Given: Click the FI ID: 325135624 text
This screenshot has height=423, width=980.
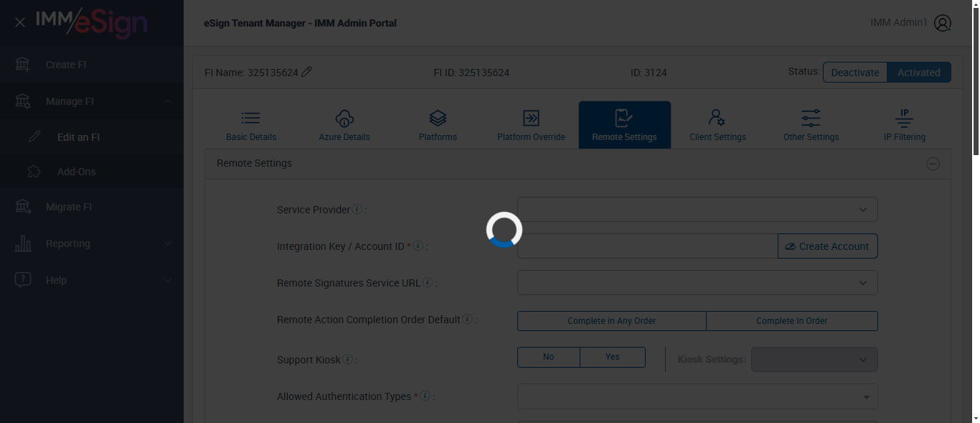Looking at the screenshot, I should tap(471, 73).
